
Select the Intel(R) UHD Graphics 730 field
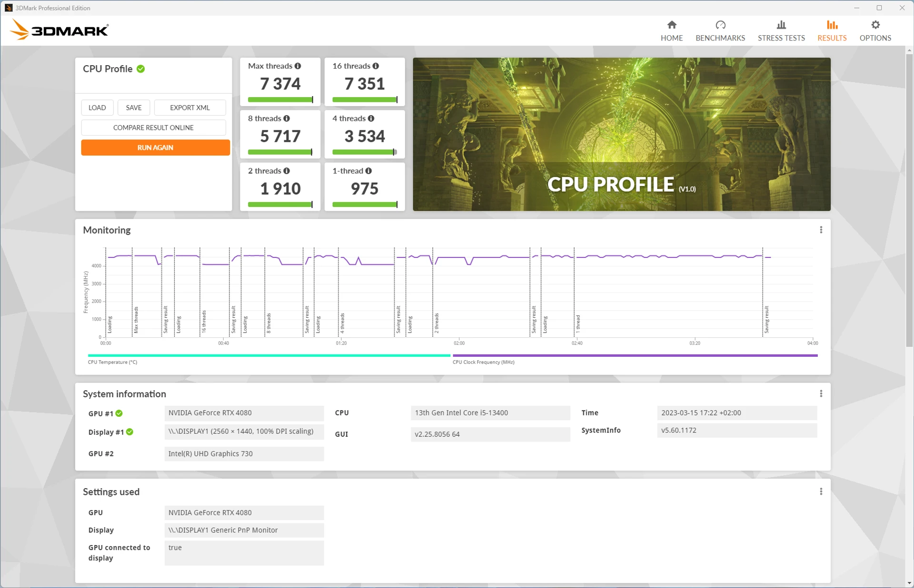tap(244, 454)
